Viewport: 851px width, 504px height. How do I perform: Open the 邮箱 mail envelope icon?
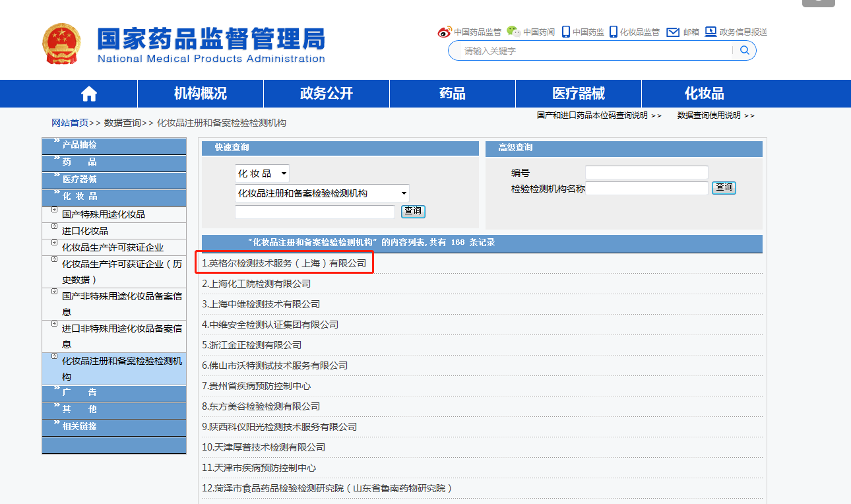(x=673, y=31)
